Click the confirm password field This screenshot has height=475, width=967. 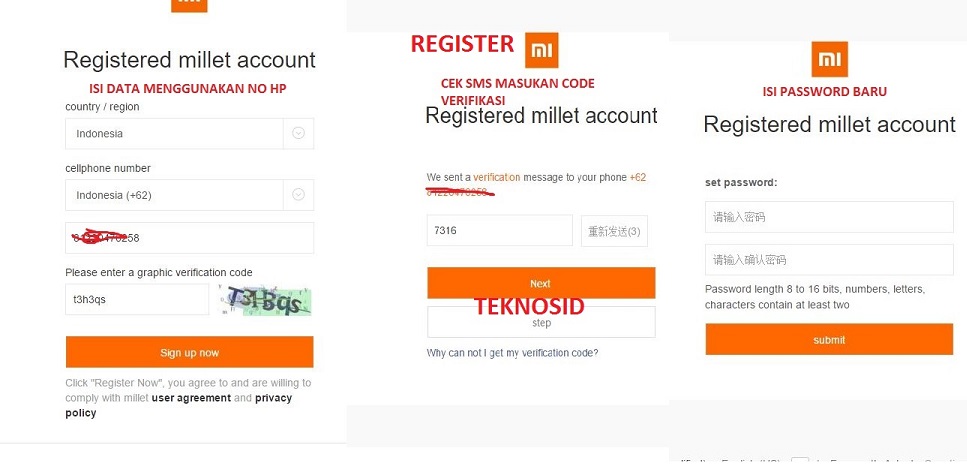click(829, 260)
